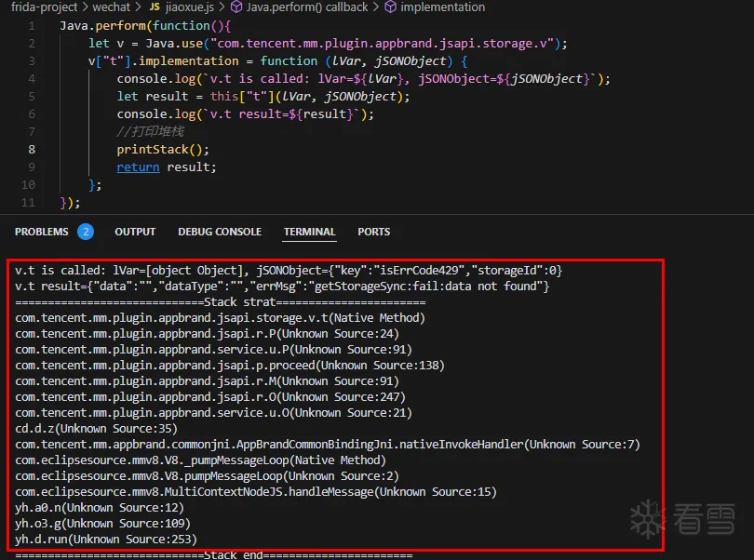The image size is (754, 560).
Task: Click stack line MultiContextNodeJS.handleMessage
Action: click(256, 493)
